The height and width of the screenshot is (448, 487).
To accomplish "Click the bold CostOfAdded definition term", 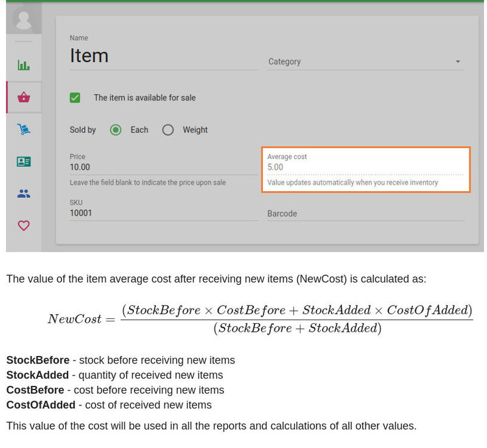I will coord(41,405).
